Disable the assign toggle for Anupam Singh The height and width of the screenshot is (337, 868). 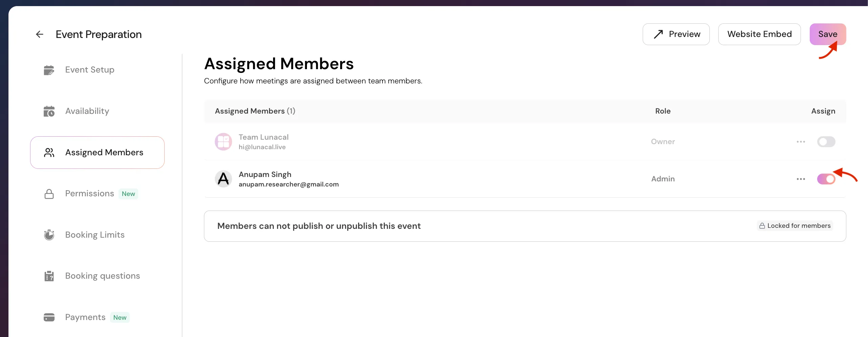(826, 179)
